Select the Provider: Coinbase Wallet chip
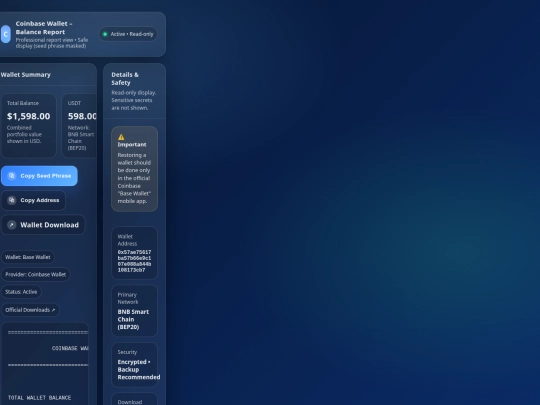This screenshot has height=405, width=540. point(35,274)
